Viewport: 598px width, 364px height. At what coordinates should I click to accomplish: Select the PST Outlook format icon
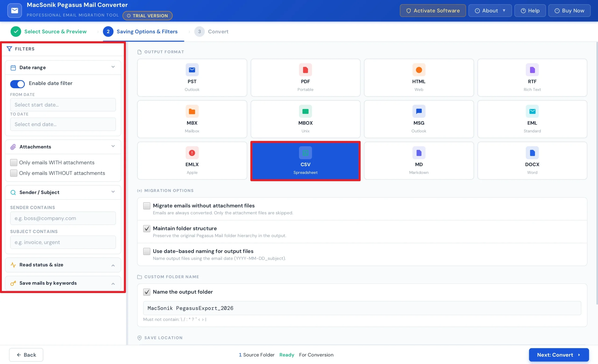pos(192,70)
